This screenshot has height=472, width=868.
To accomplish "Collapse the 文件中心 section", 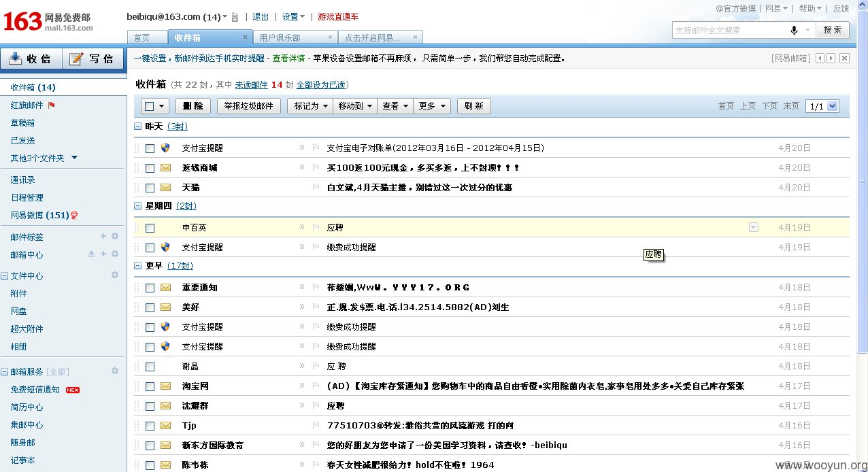I will (x=4, y=276).
